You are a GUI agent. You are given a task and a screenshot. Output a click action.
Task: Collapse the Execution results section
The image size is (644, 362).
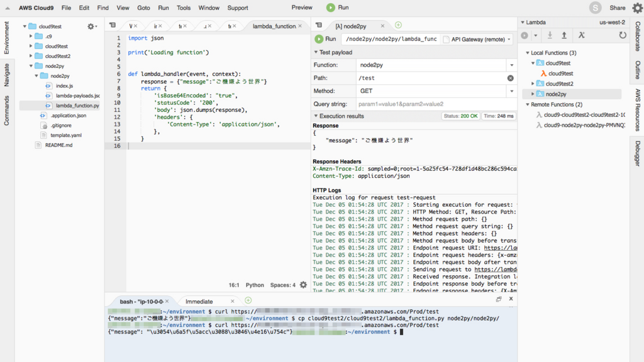pyautogui.click(x=316, y=116)
